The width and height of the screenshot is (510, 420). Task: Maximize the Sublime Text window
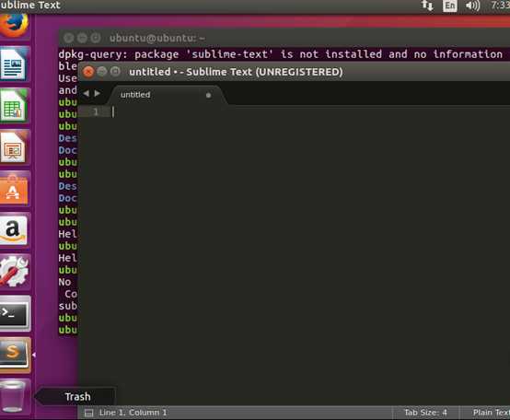(x=115, y=71)
